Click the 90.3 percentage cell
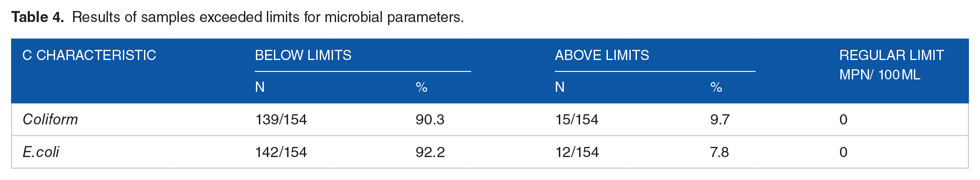Viewport: 980px width, 180px height. tap(430, 120)
